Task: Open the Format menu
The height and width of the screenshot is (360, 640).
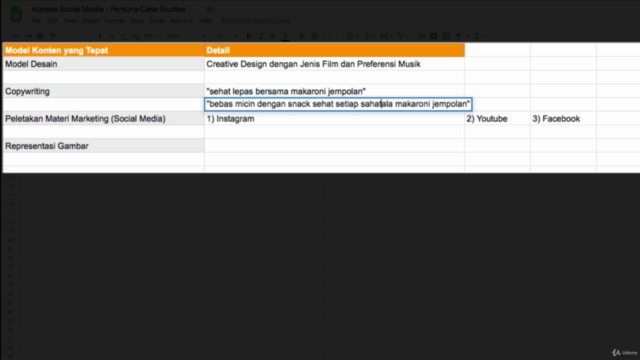Action: point(114,20)
